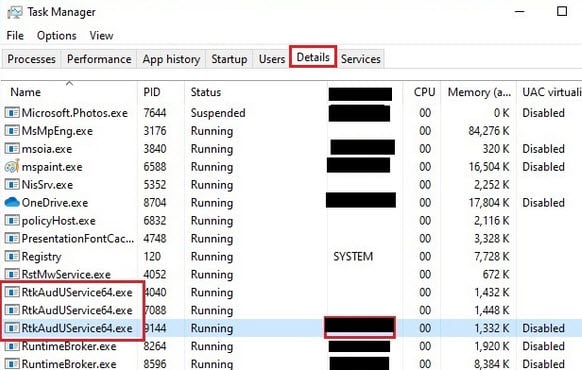Click icon of RtkAudUService64.exe with PID 4040
582x370 pixels.
tap(12, 292)
